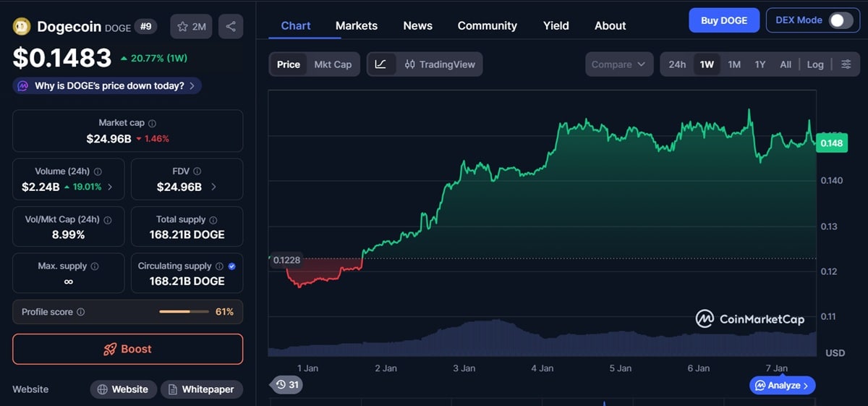Toggle the Log scale option
The image size is (868, 406).
coord(815,64)
